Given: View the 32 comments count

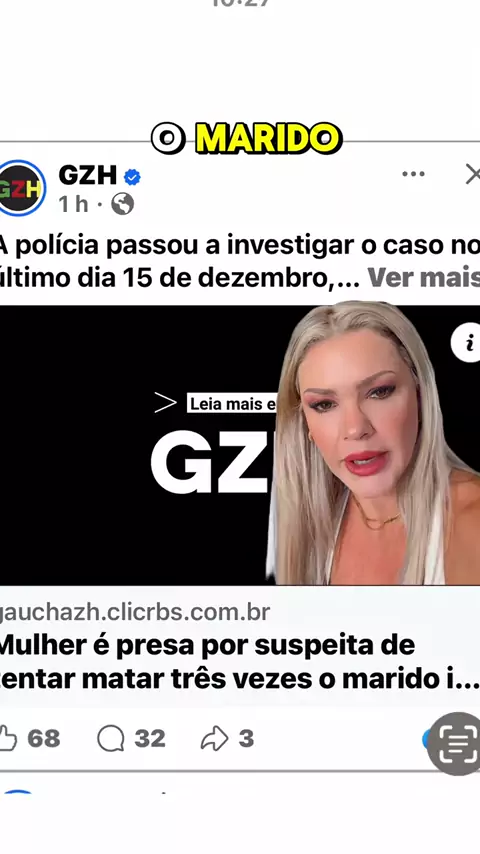Looking at the screenshot, I should [x=150, y=739].
